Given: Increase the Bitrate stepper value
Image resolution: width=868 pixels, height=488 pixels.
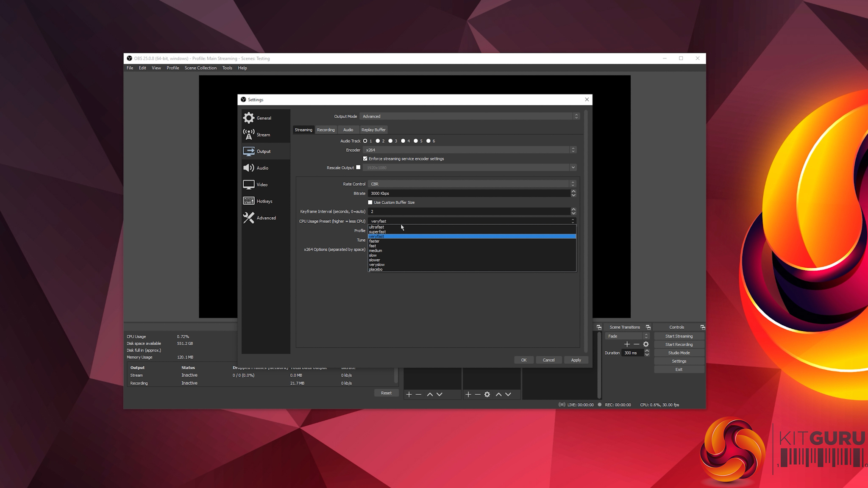Looking at the screenshot, I should [573, 191].
